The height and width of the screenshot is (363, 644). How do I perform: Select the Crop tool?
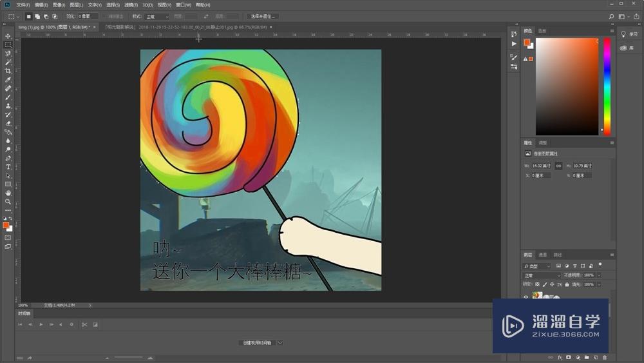(8, 71)
